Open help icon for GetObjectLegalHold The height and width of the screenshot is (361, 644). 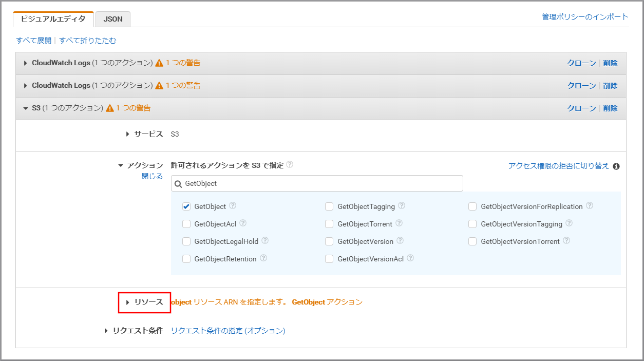tap(265, 241)
